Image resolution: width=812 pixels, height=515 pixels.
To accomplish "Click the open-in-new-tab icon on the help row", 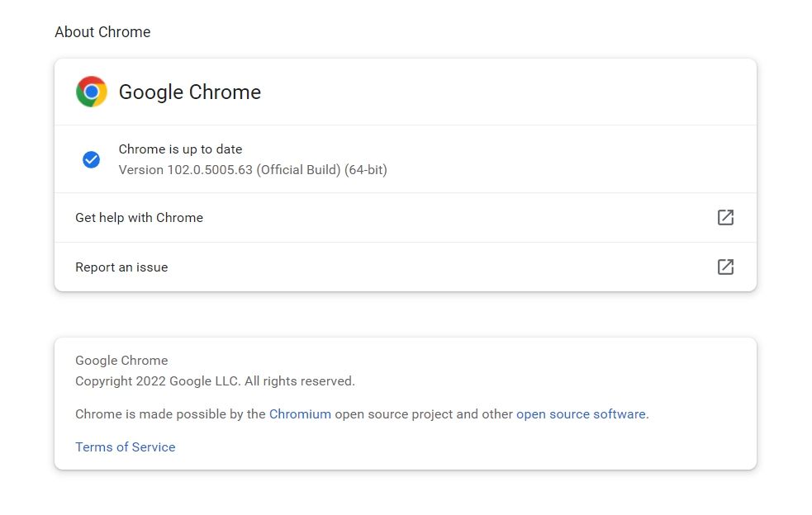I will (x=725, y=217).
